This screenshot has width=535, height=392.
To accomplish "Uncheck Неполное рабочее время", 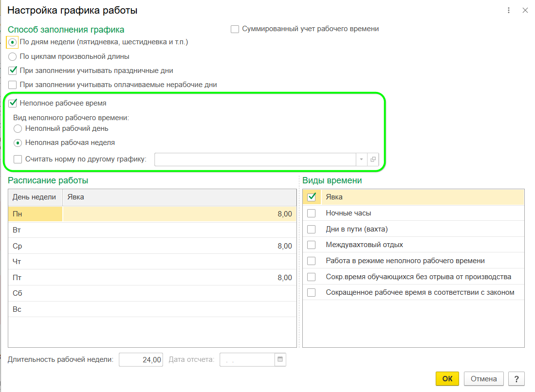I will (x=13, y=103).
